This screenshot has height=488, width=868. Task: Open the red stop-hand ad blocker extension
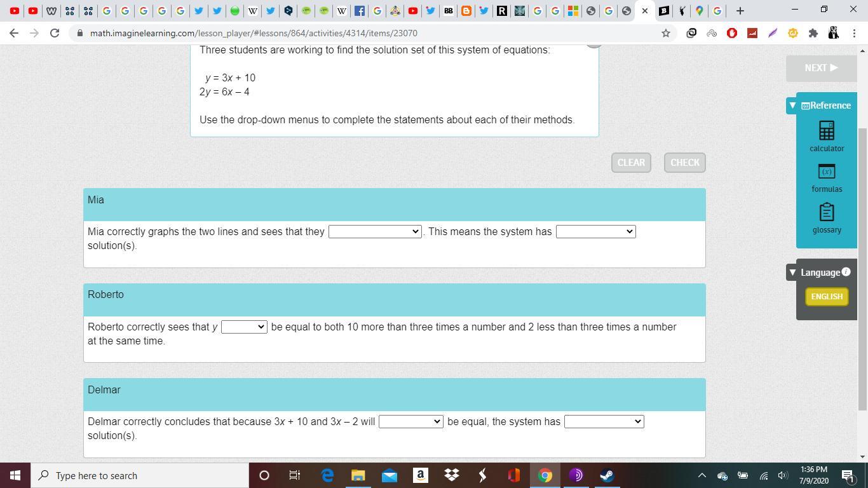point(732,33)
